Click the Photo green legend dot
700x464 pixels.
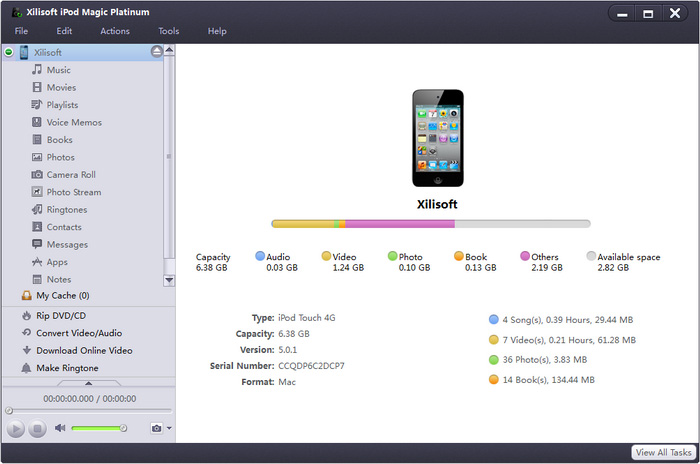[392, 256]
